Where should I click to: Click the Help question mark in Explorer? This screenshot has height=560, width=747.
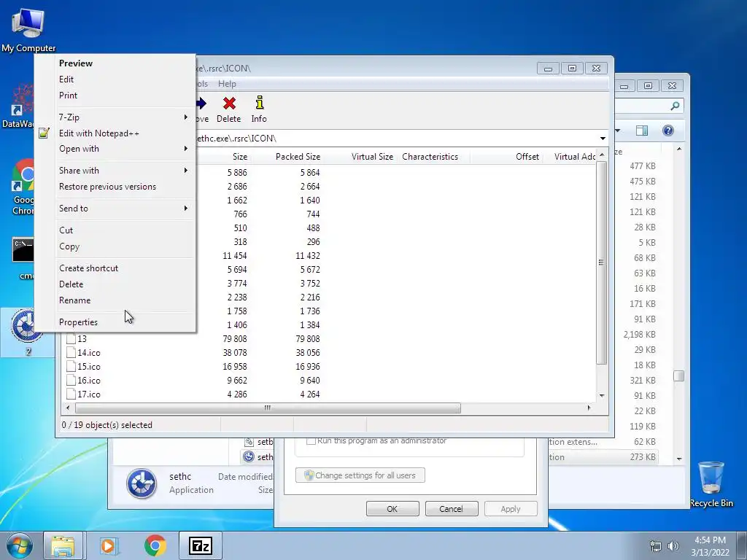tap(668, 131)
